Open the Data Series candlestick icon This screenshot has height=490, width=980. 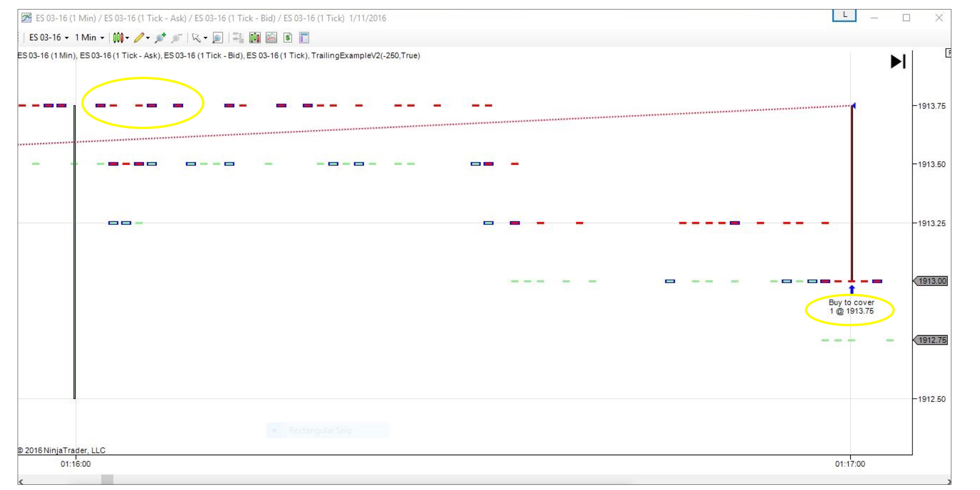pos(254,38)
